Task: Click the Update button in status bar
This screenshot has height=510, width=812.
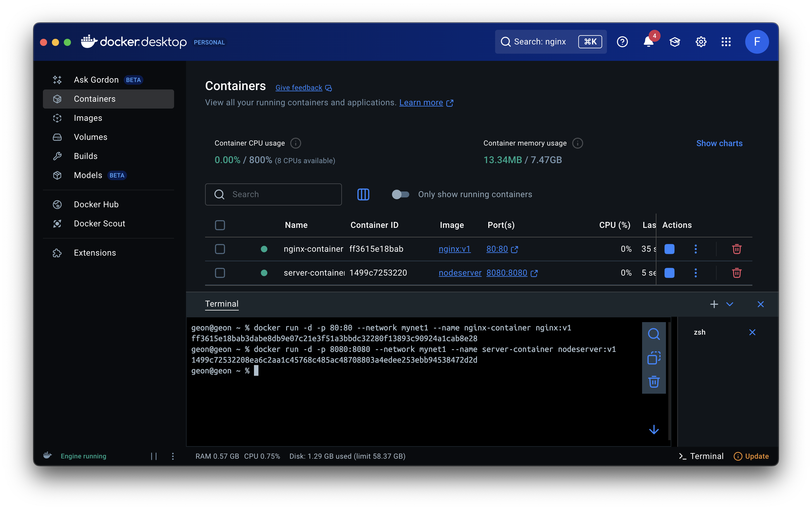Action: [x=751, y=456]
